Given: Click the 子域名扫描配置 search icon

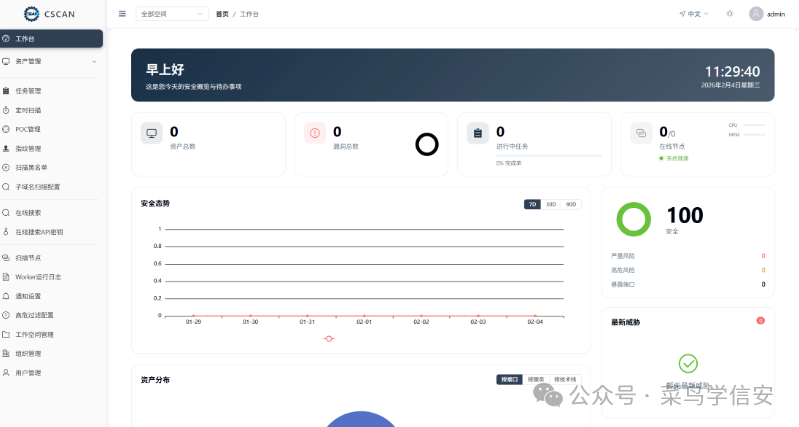Looking at the screenshot, I should point(6,187).
